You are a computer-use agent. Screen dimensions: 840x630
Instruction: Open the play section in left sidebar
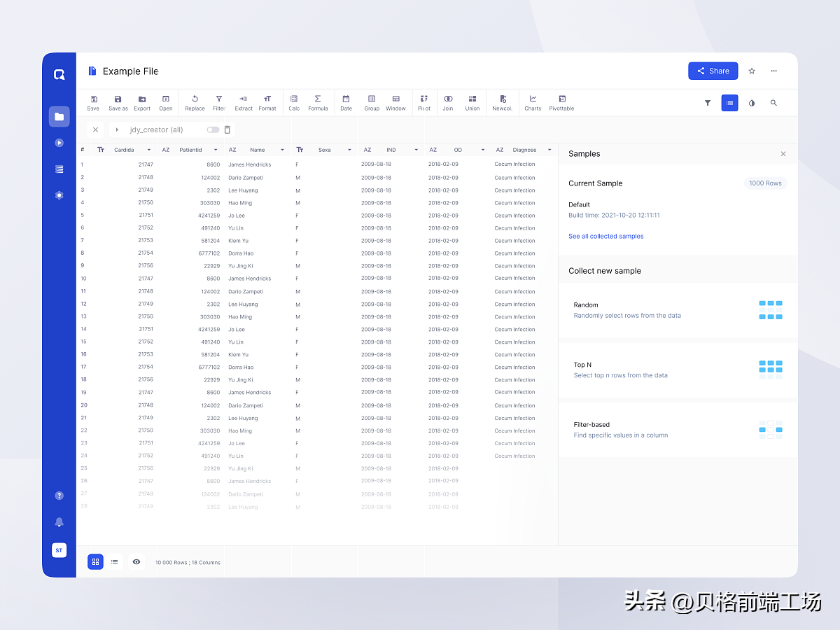click(x=59, y=143)
